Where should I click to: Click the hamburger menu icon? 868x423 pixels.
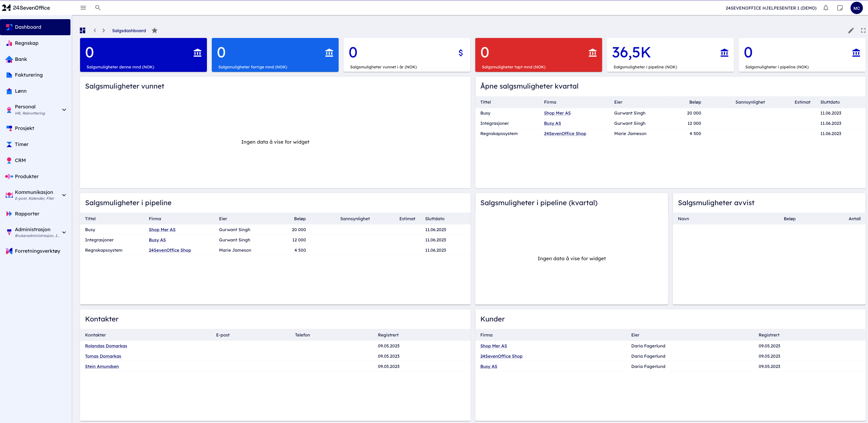[83, 8]
